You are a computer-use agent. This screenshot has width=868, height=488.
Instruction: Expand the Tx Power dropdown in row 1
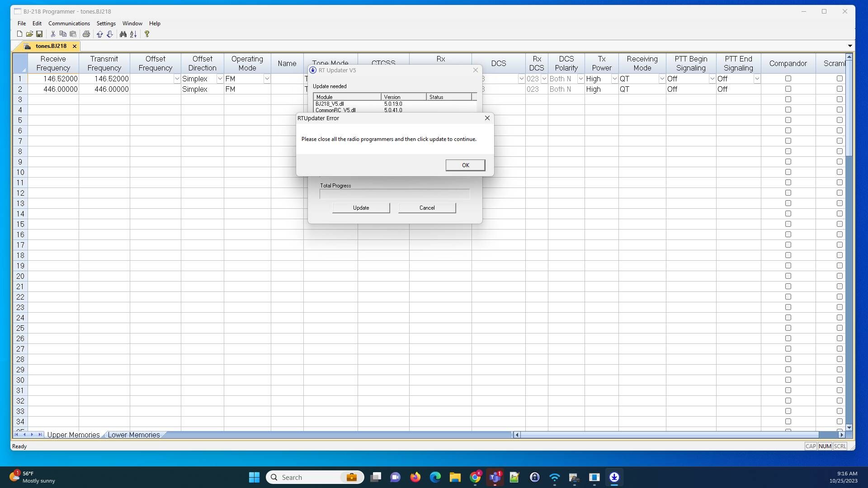point(614,79)
